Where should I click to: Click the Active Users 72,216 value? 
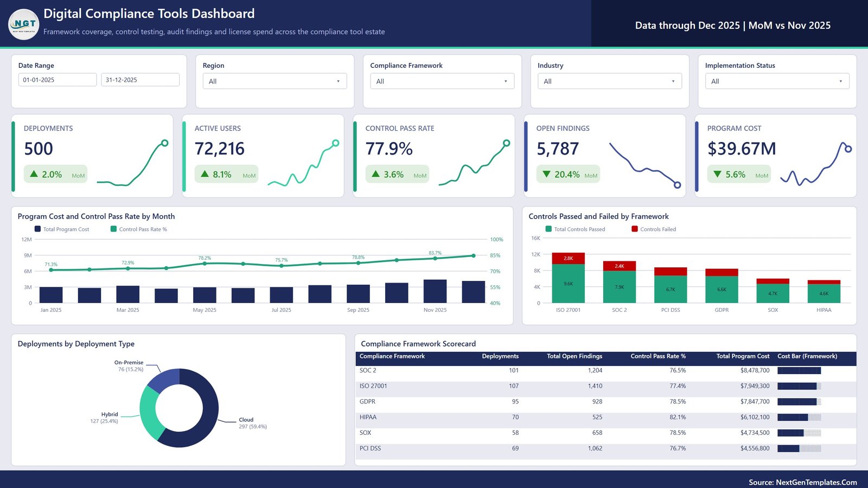pos(220,149)
